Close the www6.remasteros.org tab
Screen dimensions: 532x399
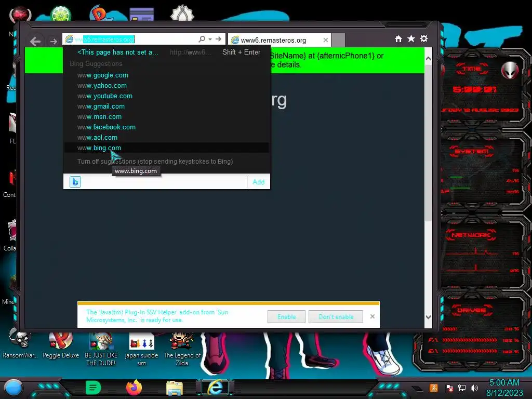pyautogui.click(x=325, y=40)
